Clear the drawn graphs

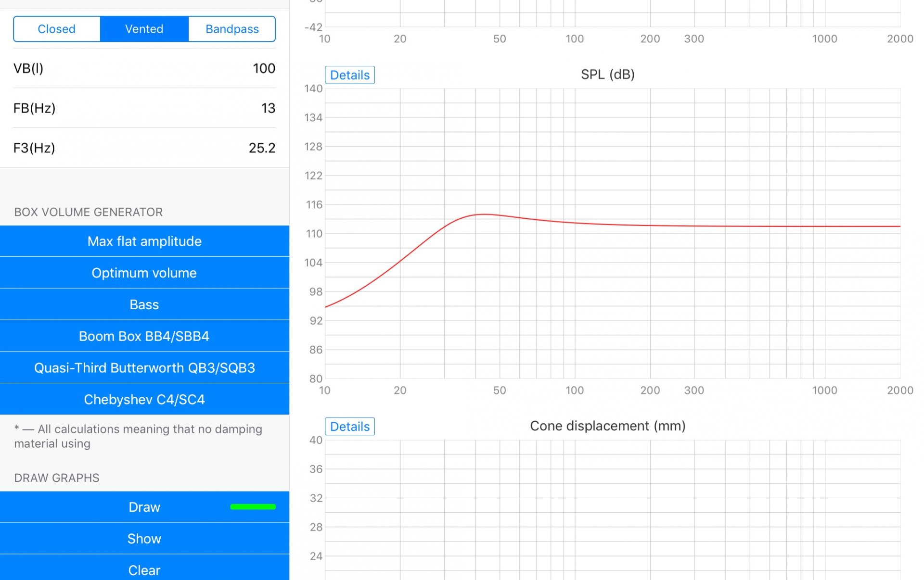(x=144, y=570)
